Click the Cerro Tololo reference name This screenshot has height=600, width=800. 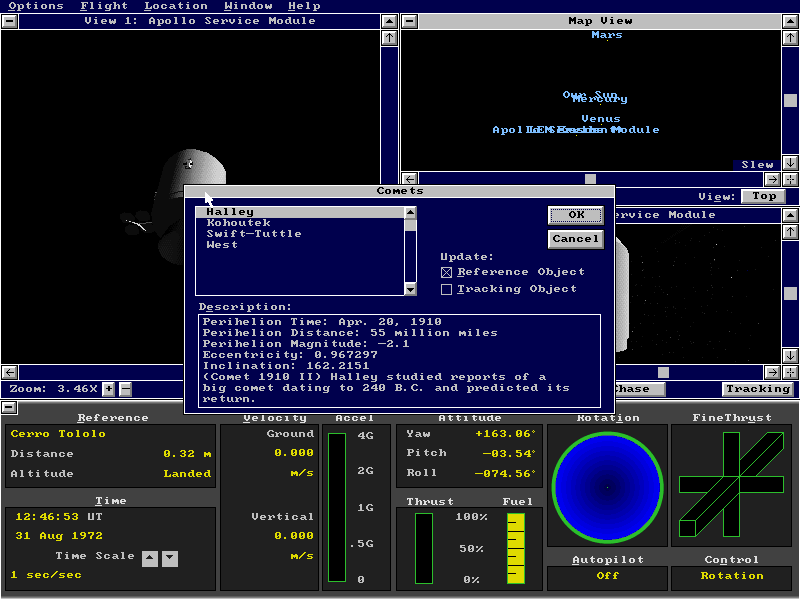pyautogui.click(x=58, y=434)
